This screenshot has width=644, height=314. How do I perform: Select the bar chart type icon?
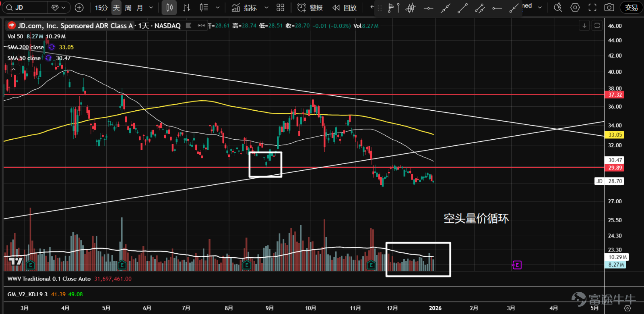(187, 8)
